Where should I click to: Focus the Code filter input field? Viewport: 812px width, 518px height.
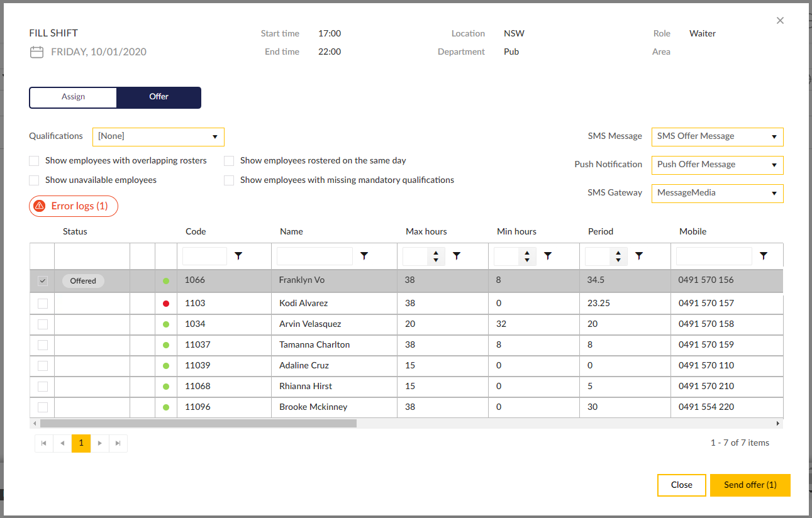(x=204, y=256)
